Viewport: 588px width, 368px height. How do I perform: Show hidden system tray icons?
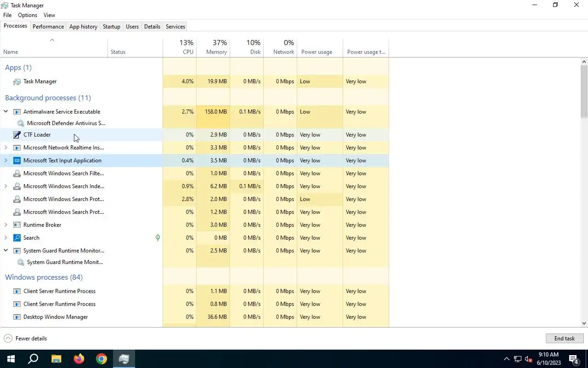click(507, 359)
